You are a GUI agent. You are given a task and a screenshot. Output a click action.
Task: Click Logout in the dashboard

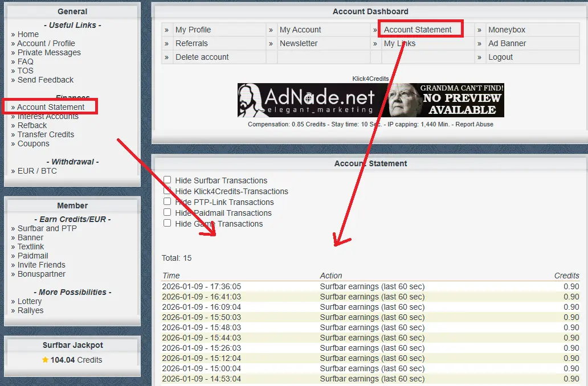[500, 57]
